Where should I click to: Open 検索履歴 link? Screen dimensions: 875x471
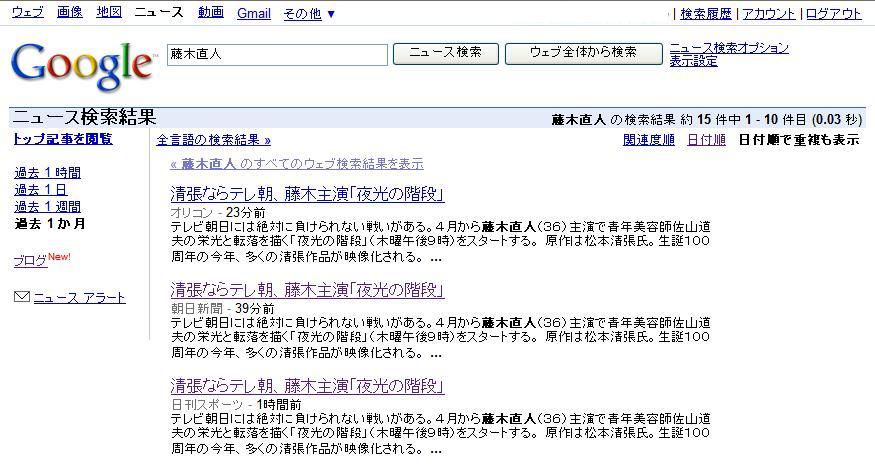[706, 14]
